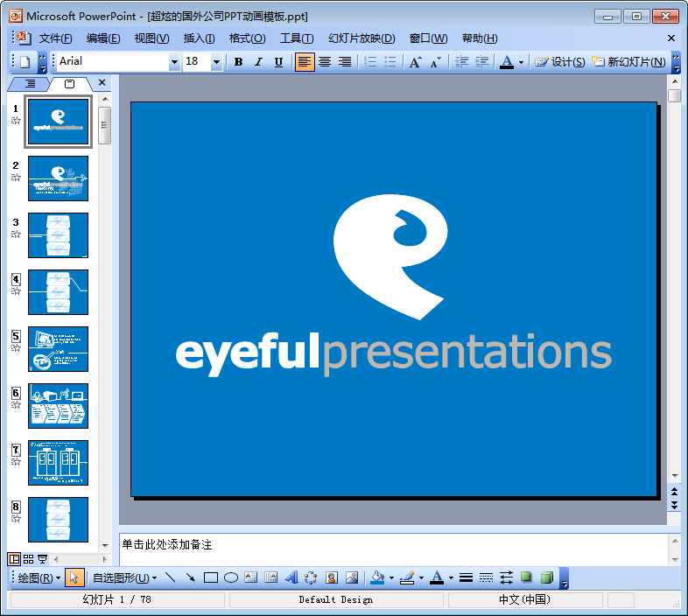The image size is (688, 616).
Task: Click the Select Objects pointer tool
Action: [x=74, y=577]
